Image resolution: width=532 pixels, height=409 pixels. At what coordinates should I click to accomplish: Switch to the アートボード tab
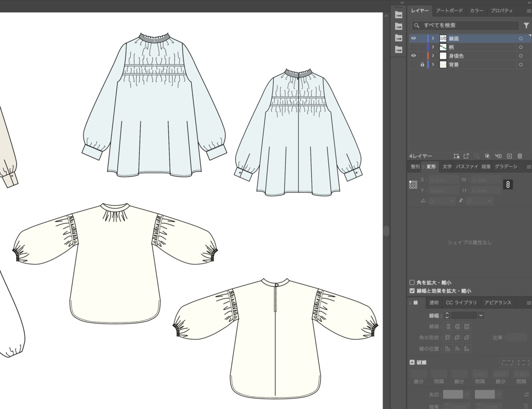[x=449, y=10]
